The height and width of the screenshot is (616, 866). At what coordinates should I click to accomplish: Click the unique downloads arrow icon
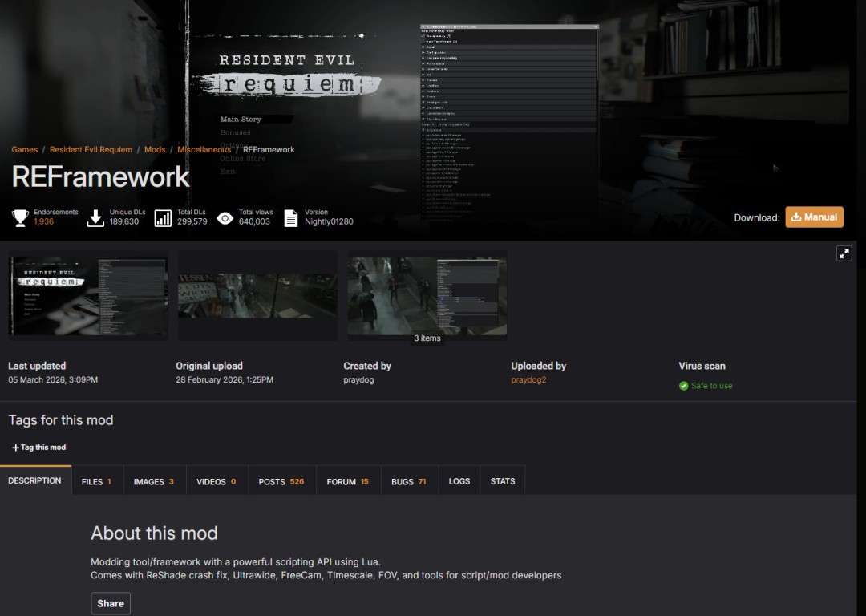click(95, 217)
